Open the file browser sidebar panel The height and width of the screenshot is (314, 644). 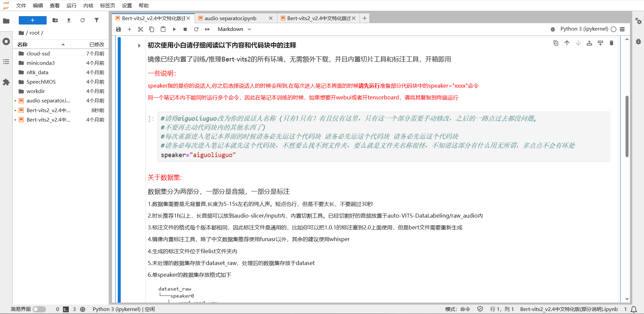[x=6, y=21]
